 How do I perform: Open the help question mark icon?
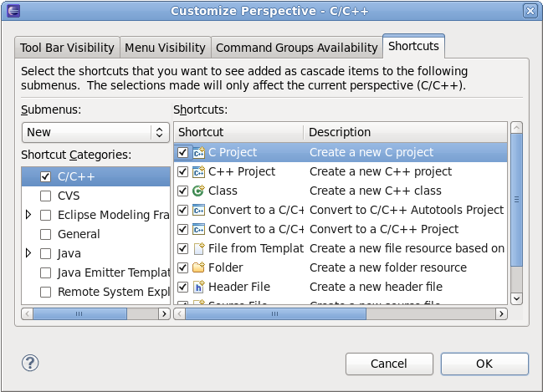pyautogui.click(x=30, y=363)
